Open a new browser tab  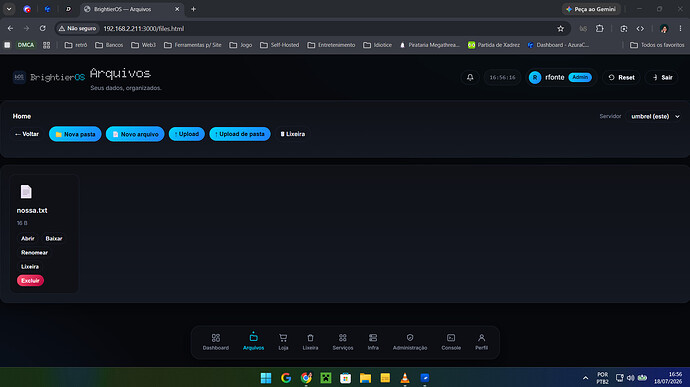193,9
